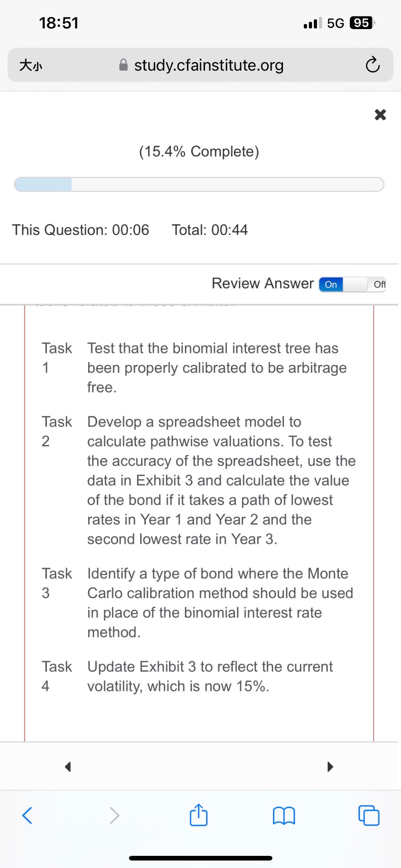
Task: Tap the clock showing 18:51
Action: (x=59, y=23)
